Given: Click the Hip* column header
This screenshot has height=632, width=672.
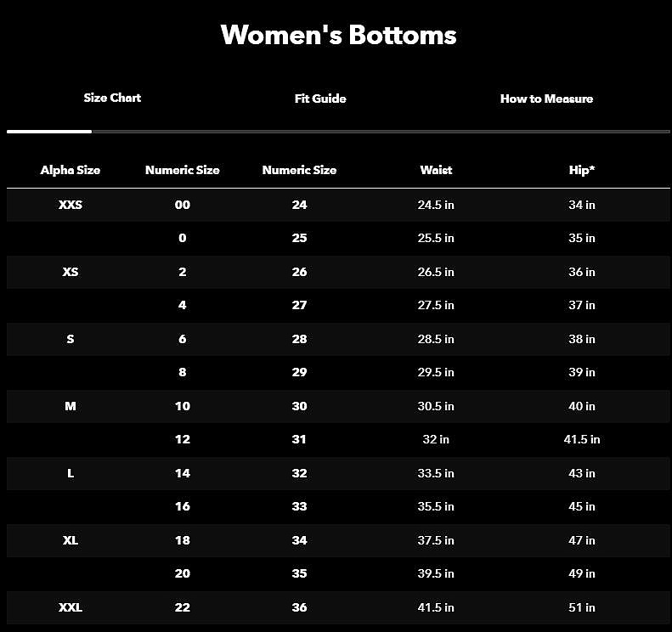Looking at the screenshot, I should (582, 170).
